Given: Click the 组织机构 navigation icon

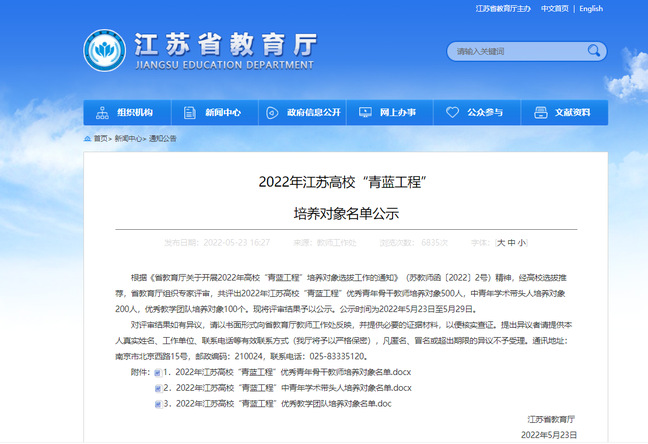Looking at the screenshot, I should 103,112.
